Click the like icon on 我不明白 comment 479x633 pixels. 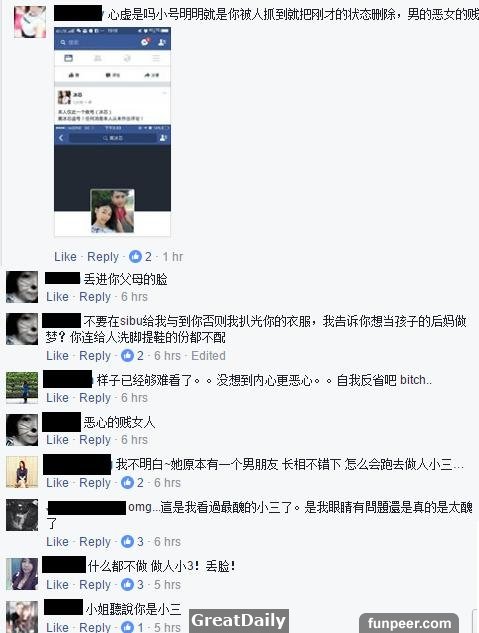tap(127, 482)
